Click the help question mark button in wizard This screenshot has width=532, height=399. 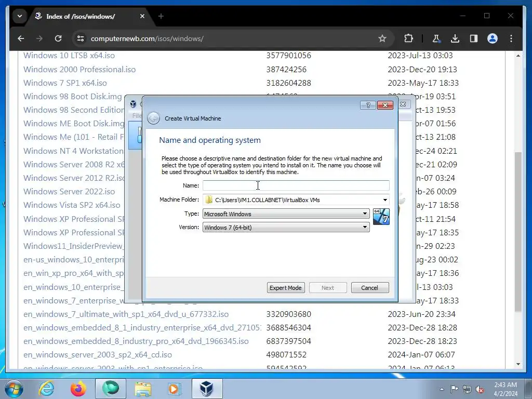tap(368, 105)
